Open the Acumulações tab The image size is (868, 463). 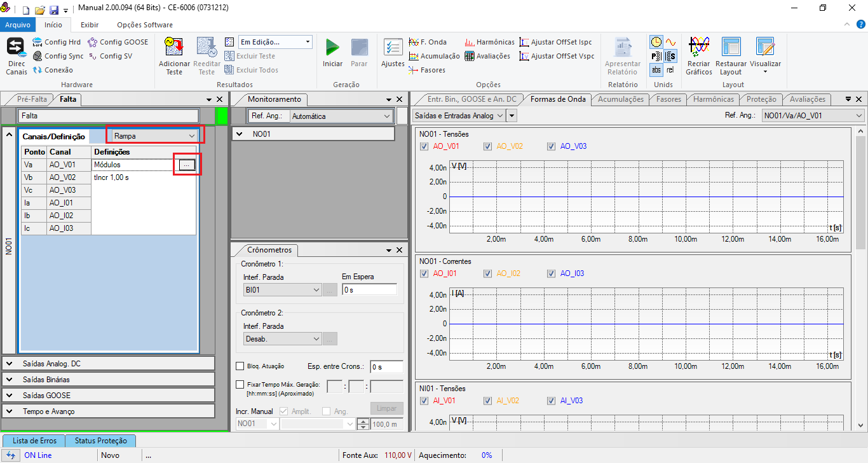pyautogui.click(x=621, y=99)
